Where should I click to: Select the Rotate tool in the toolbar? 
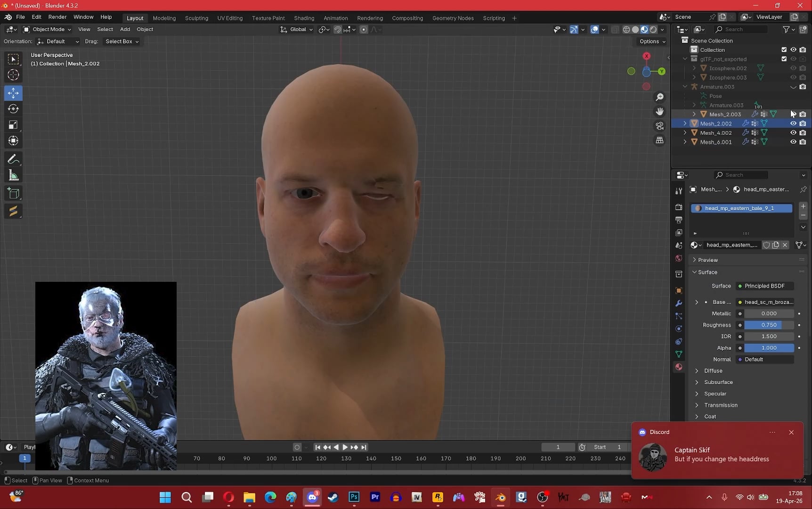pyautogui.click(x=13, y=109)
